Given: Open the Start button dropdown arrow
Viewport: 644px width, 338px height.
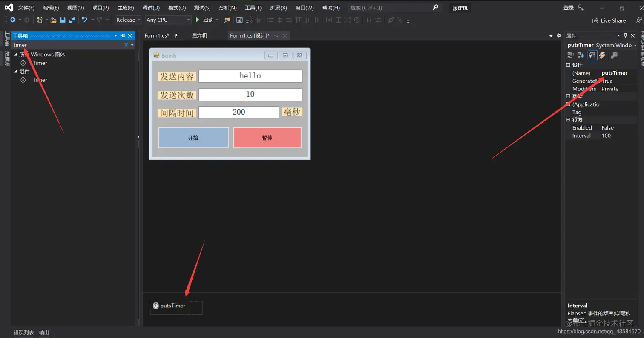Looking at the screenshot, I should 217,20.
